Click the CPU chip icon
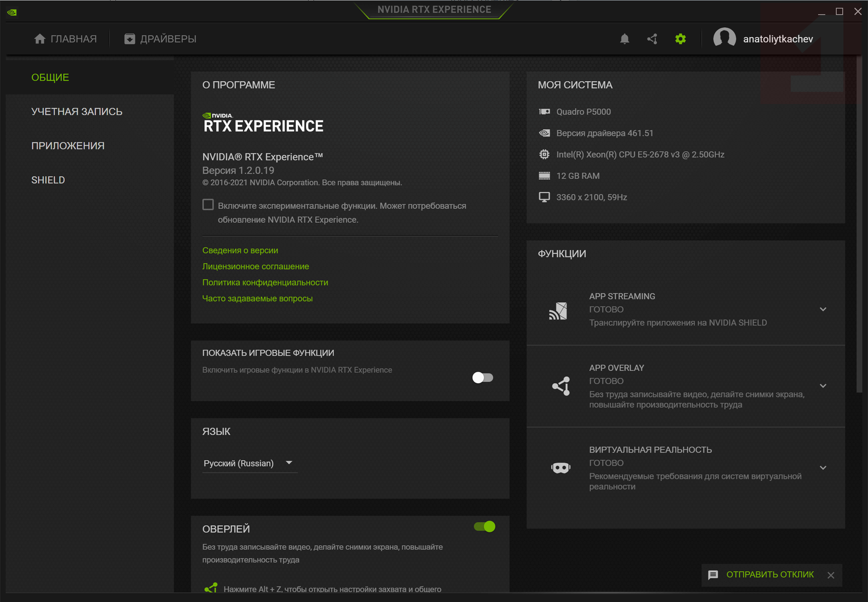Viewport: 868px width, 602px height. coord(545,155)
